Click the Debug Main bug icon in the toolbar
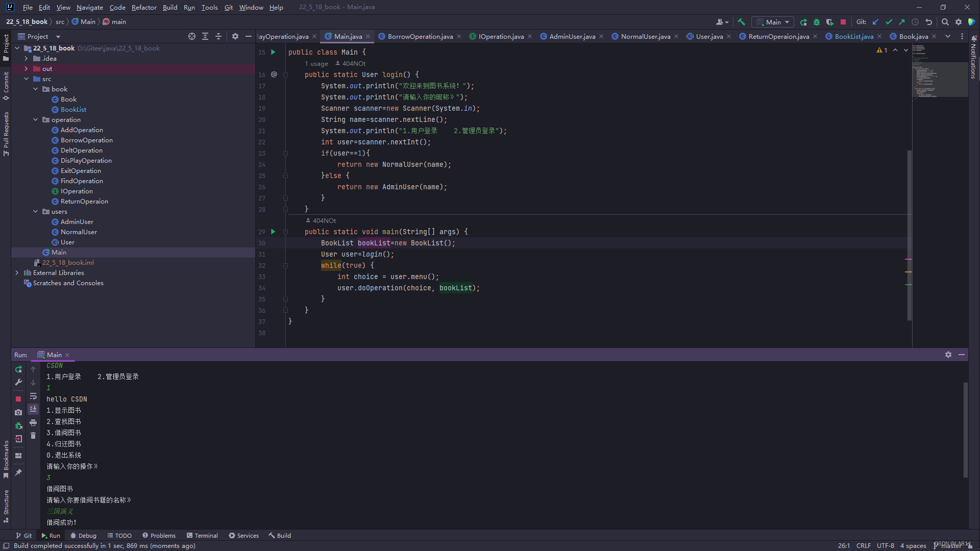The height and width of the screenshot is (551, 980). click(x=816, y=22)
